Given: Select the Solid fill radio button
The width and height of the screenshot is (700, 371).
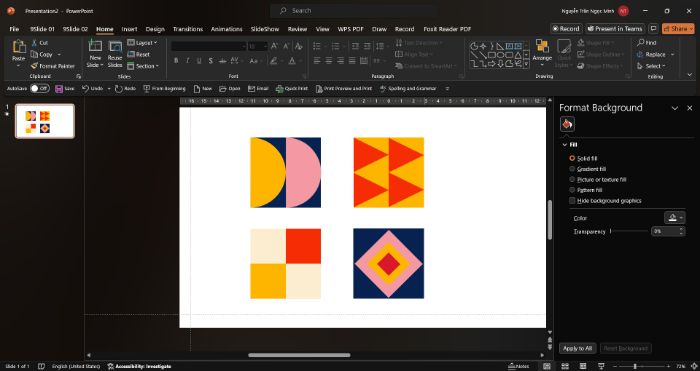Looking at the screenshot, I should (x=572, y=158).
